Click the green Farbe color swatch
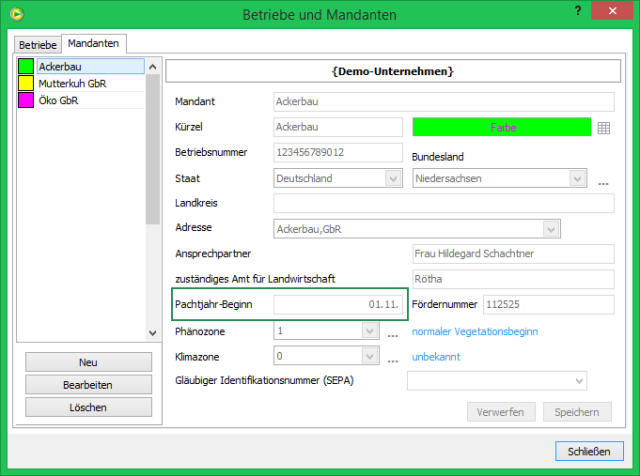Viewport: 640px width, 476px height. [500, 127]
